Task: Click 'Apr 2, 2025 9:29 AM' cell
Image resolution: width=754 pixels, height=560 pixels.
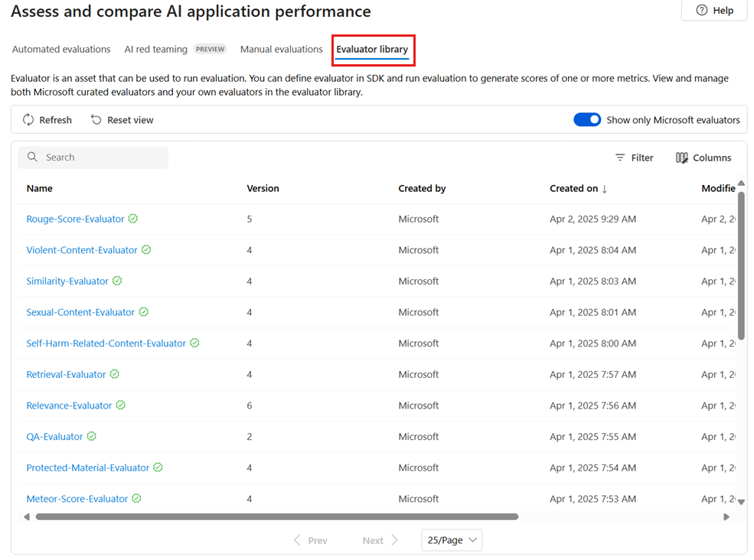Action: pyautogui.click(x=593, y=219)
